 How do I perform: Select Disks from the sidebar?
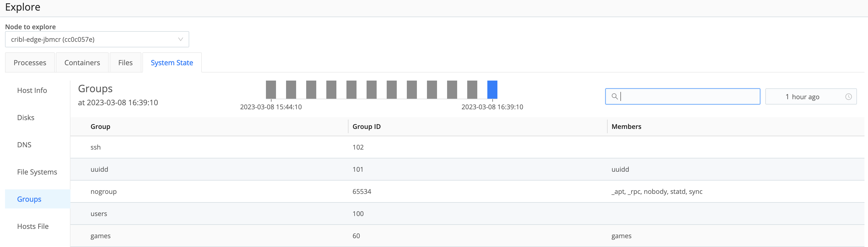click(x=26, y=117)
